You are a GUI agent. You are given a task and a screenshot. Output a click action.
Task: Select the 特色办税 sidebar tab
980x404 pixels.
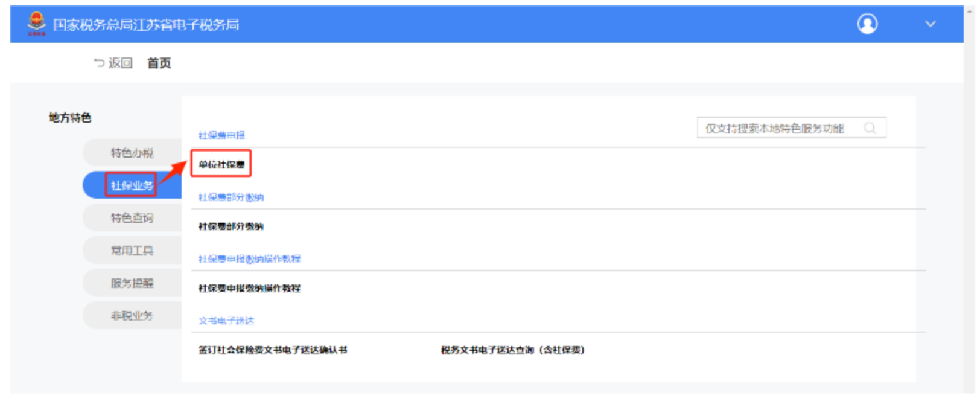tap(132, 153)
